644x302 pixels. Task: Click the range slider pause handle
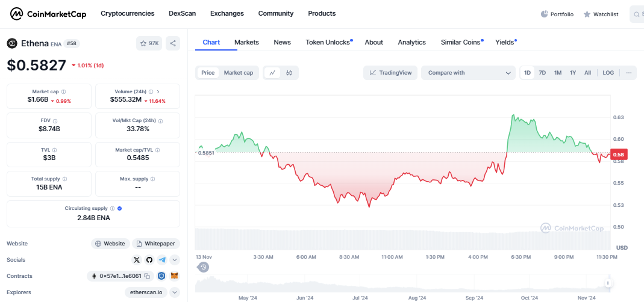608,283
